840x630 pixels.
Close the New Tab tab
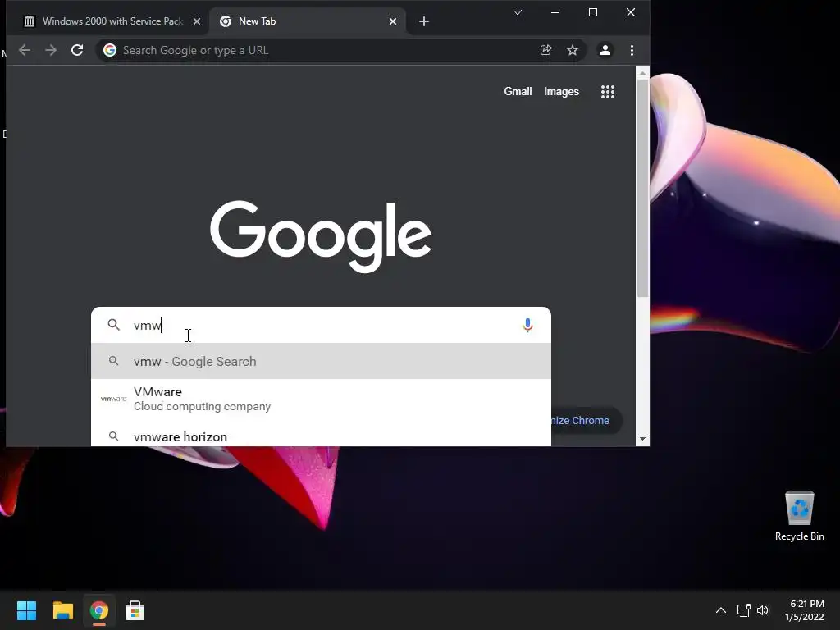(393, 21)
